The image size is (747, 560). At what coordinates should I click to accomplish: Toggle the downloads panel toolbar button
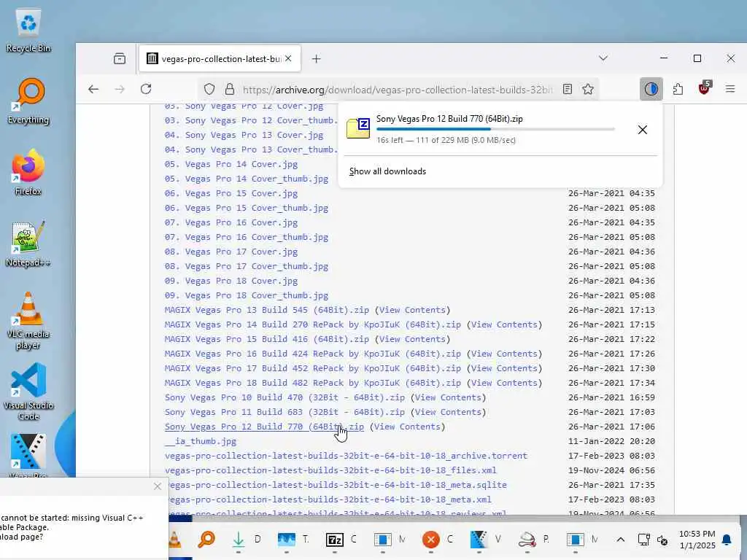coord(651,89)
